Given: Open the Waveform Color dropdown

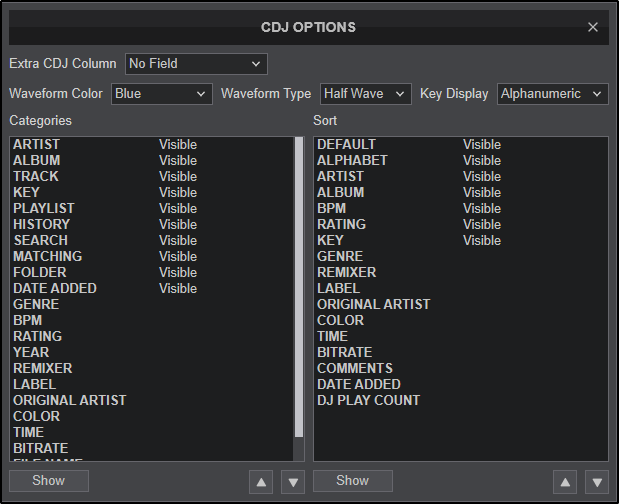Looking at the screenshot, I should [x=161, y=94].
